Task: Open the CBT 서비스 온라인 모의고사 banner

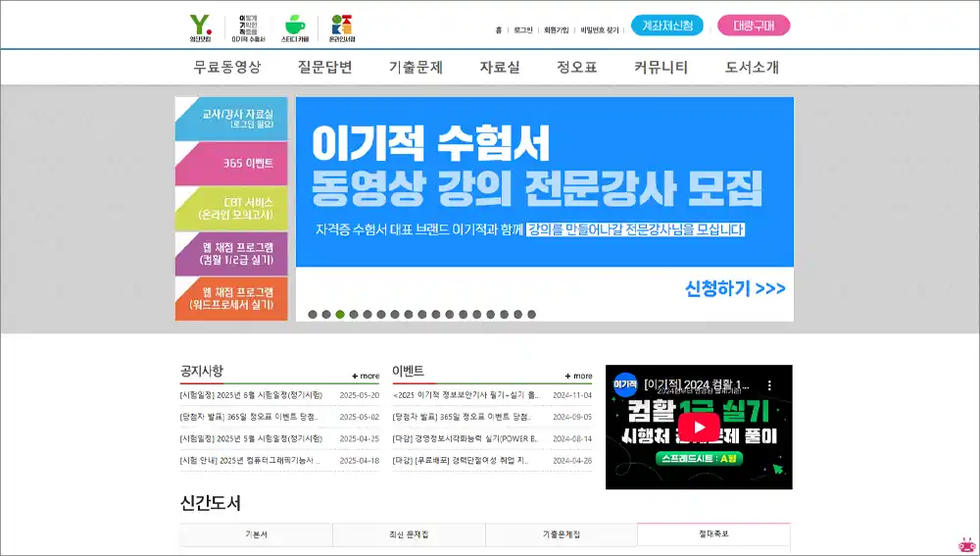Action: [x=231, y=209]
